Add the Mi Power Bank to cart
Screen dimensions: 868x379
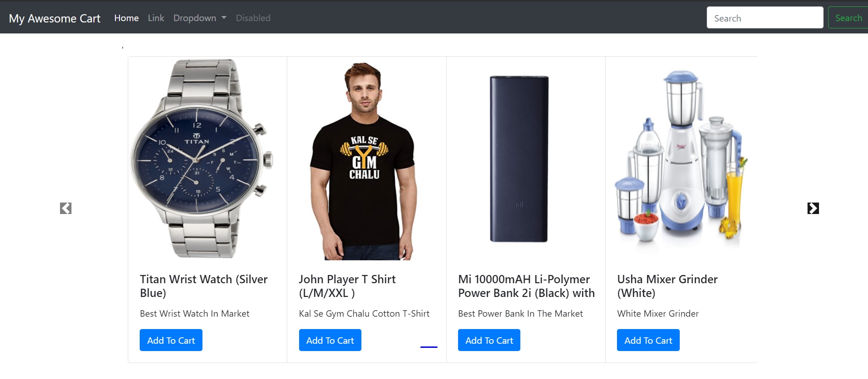tap(489, 340)
